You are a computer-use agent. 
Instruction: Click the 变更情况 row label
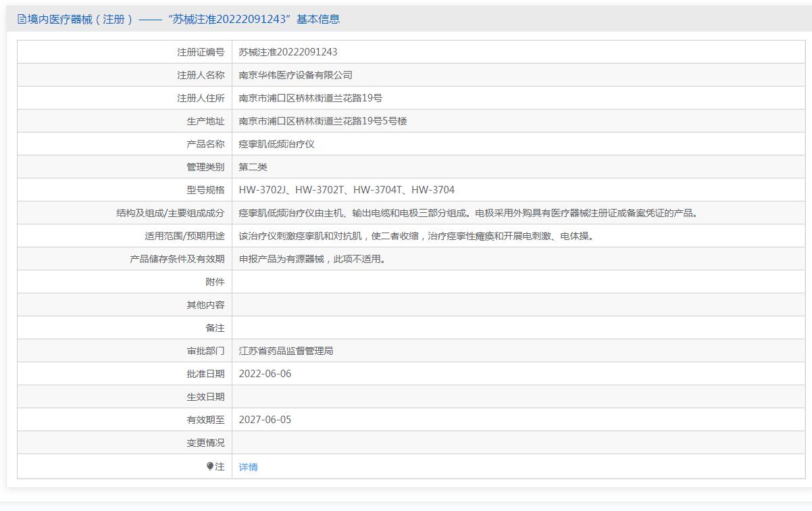pos(205,443)
